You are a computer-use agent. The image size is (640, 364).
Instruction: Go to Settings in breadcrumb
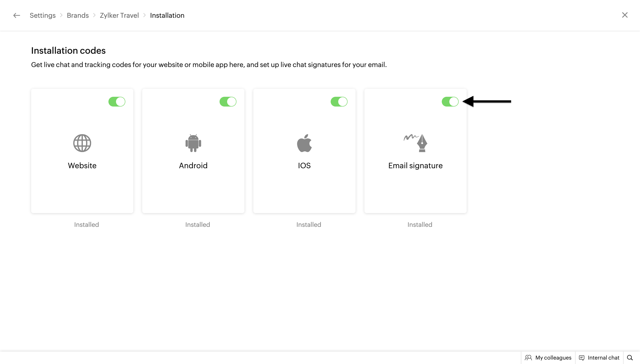coord(42,16)
